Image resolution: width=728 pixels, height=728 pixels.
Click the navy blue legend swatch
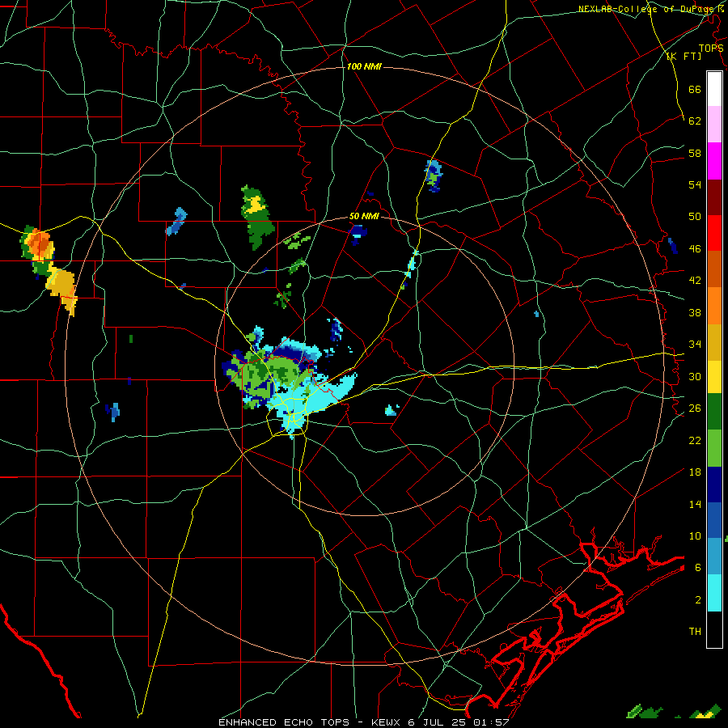pos(714,485)
